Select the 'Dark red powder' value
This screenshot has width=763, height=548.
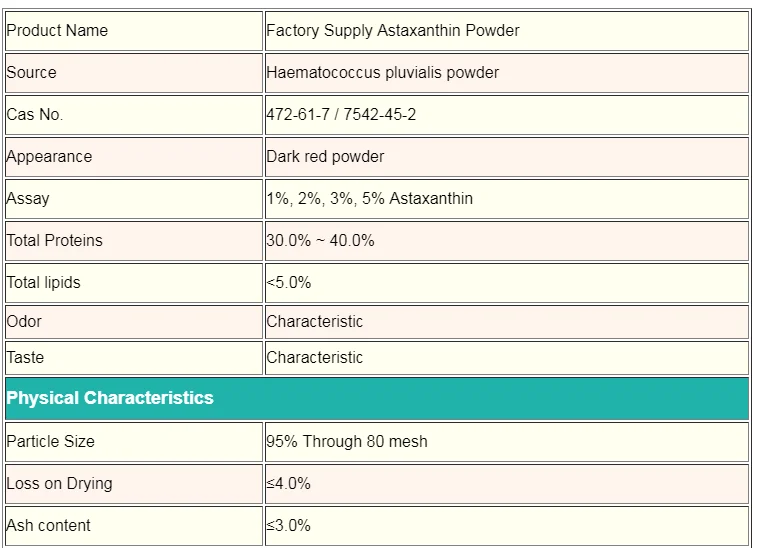click(325, 156)
